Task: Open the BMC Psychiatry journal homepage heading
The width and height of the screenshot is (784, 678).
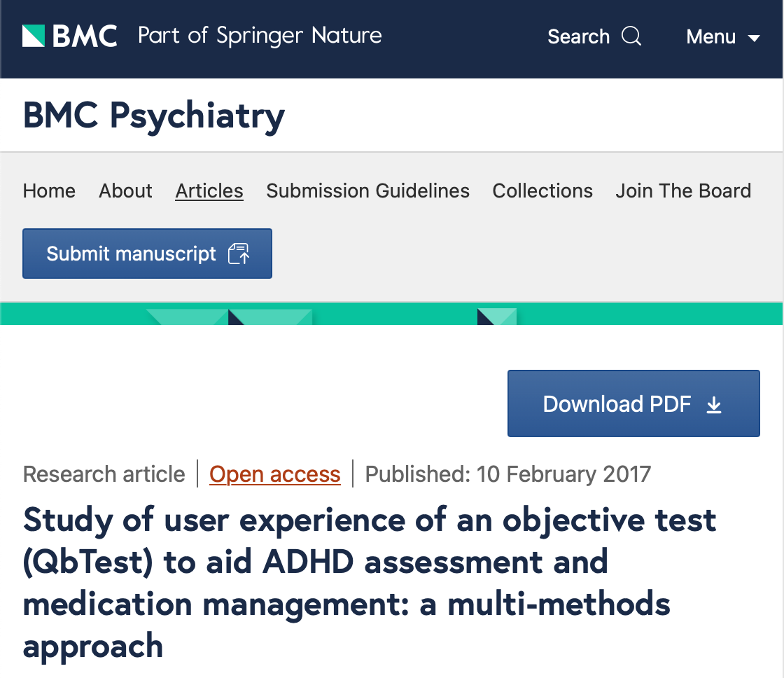Action: coord(153,115)
